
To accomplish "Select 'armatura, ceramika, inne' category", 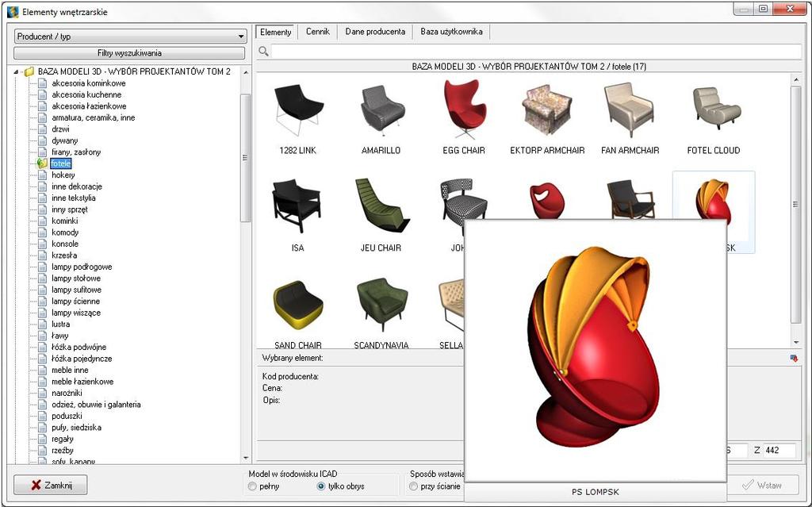I will click(94, 117).
